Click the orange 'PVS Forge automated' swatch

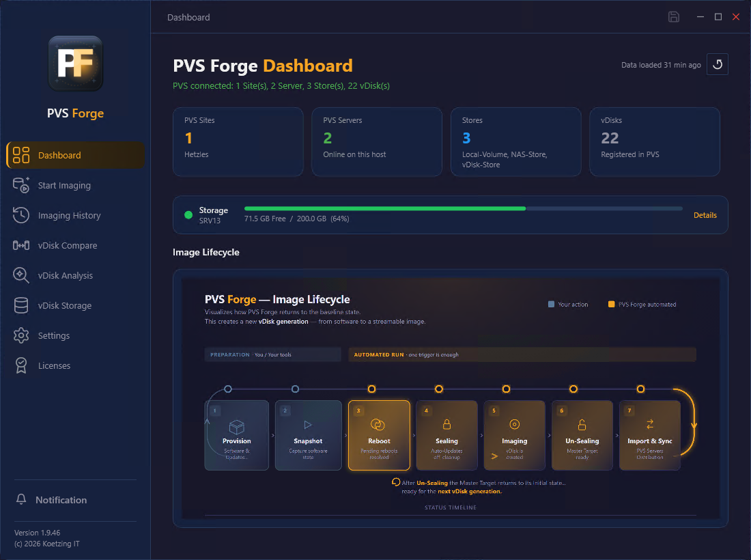click(611, 304)
